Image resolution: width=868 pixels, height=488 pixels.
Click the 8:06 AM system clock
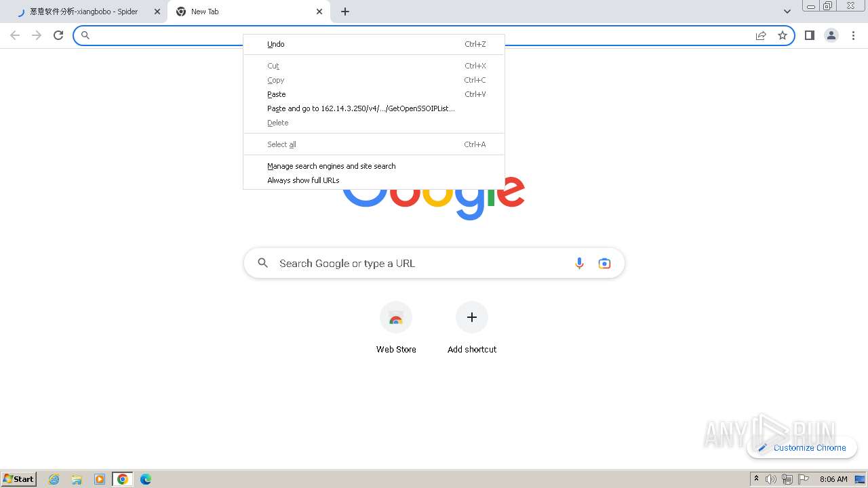coord(833,479)
